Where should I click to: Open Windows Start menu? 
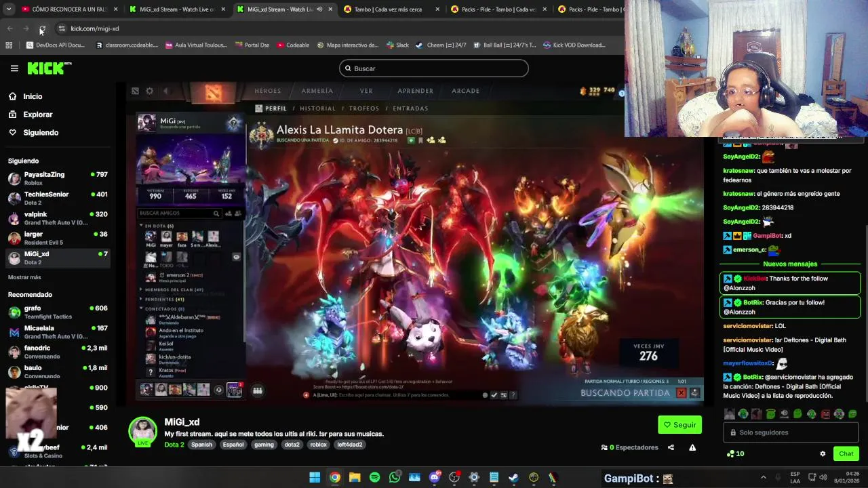pyautogui.click(x=315, y=478)
